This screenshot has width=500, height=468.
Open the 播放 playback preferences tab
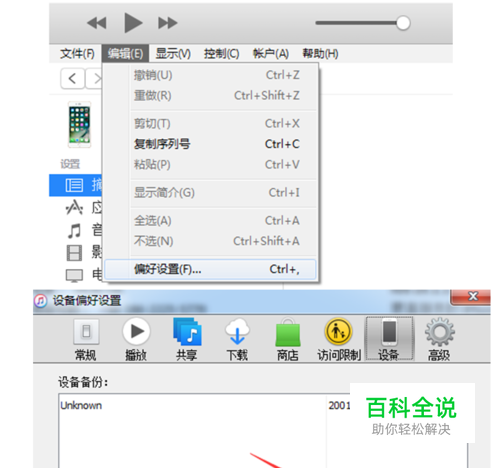pyautogui.click(x=136, y=340)
